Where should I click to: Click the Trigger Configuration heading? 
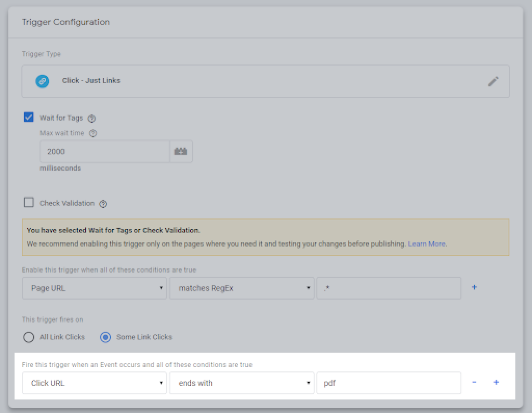pos(66,22)
